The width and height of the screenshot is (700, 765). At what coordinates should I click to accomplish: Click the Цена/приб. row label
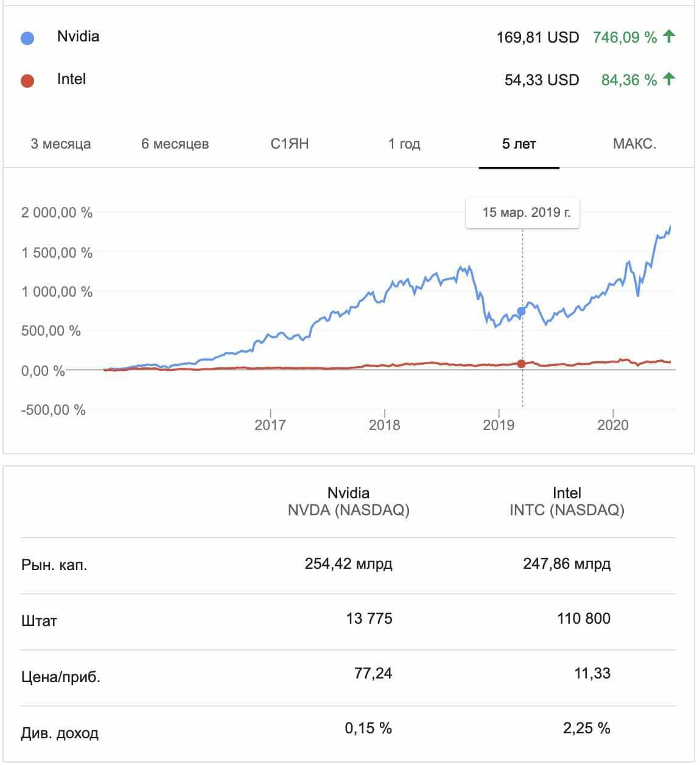[61, 677]
